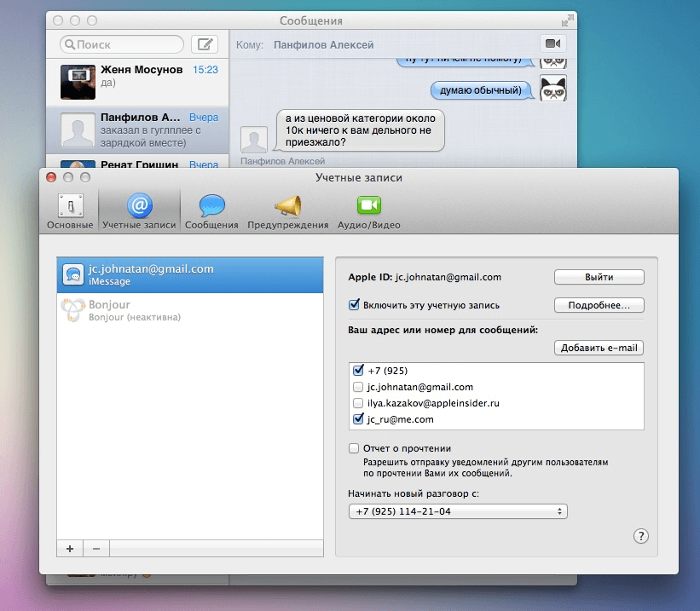Open the Начинать новый разговор с dropdown

[458, 511]
